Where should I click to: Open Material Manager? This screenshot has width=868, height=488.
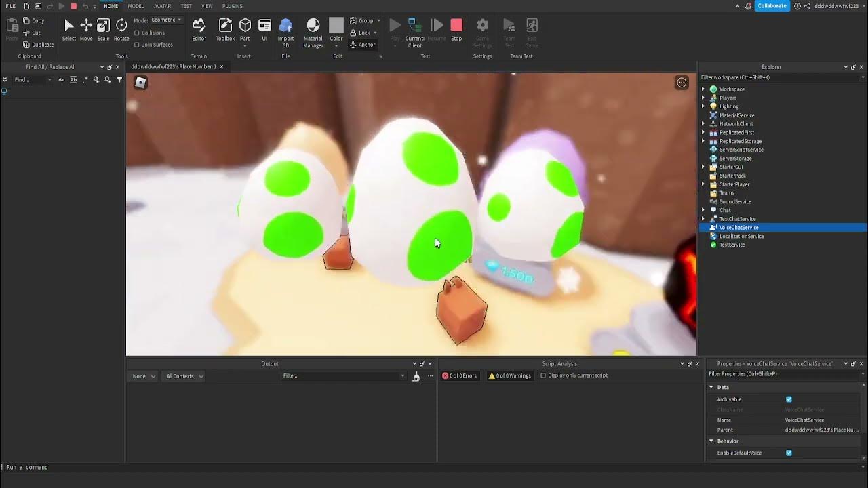click(x=313, y=33)
